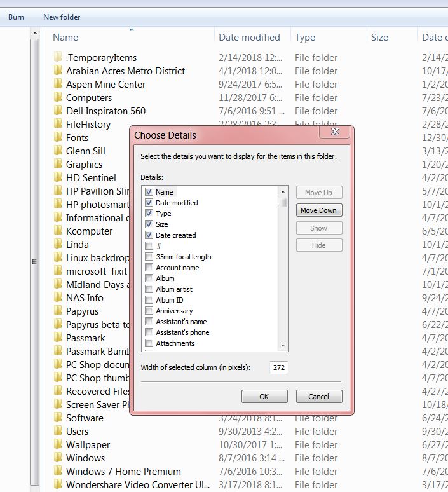
Task: Select the Assistant's name list item
Action: coord(181,322)
